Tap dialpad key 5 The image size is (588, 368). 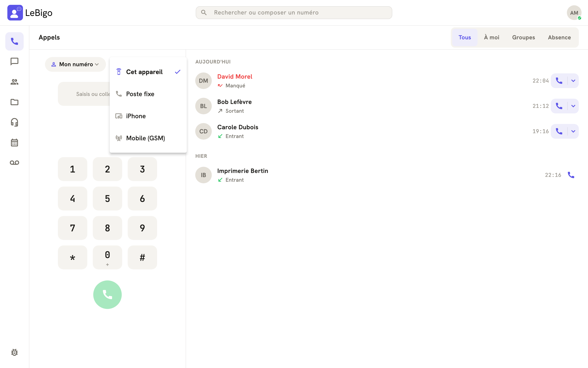(107, 198)
